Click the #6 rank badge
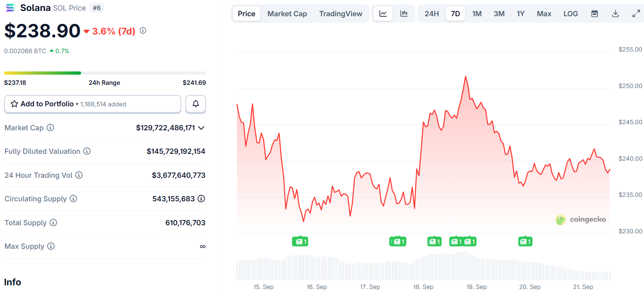The image size is (644, 291). (97, 8)
